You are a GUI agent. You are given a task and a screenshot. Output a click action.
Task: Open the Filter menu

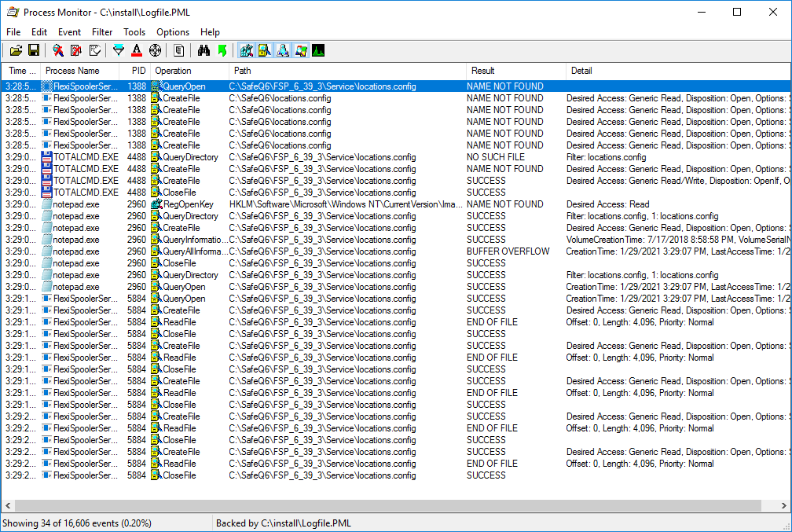click(102, 32)
